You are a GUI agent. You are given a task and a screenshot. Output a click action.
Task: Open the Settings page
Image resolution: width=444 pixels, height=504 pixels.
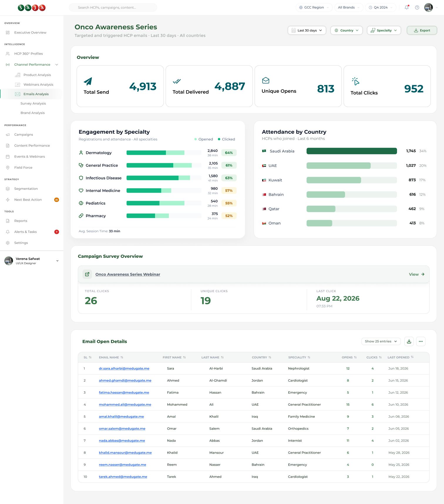21,243
